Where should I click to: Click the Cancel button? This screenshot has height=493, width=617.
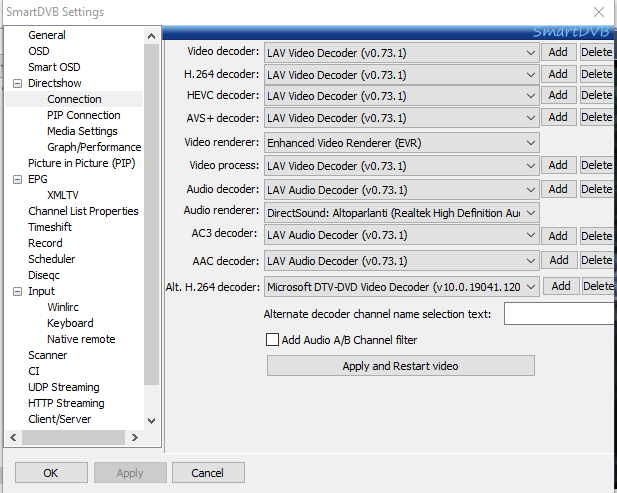coord(208,473)
